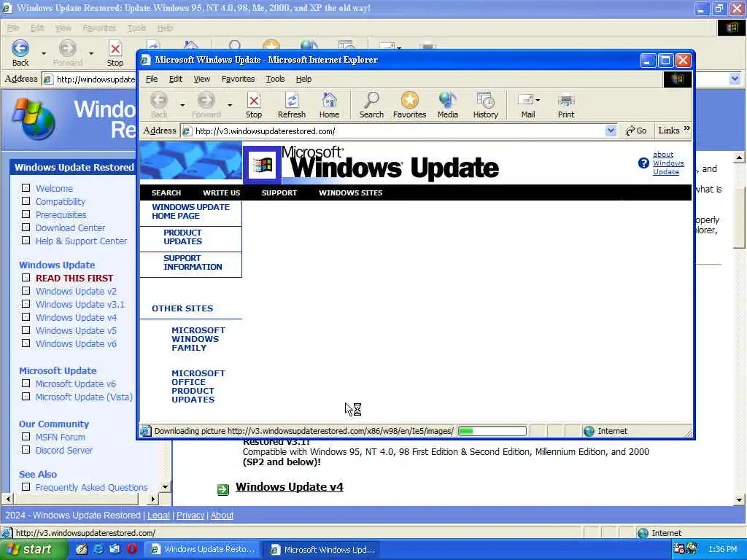
Task: Click Home icon in front IE toolbar
Action: pyautogui.click(x=329, y=101)
